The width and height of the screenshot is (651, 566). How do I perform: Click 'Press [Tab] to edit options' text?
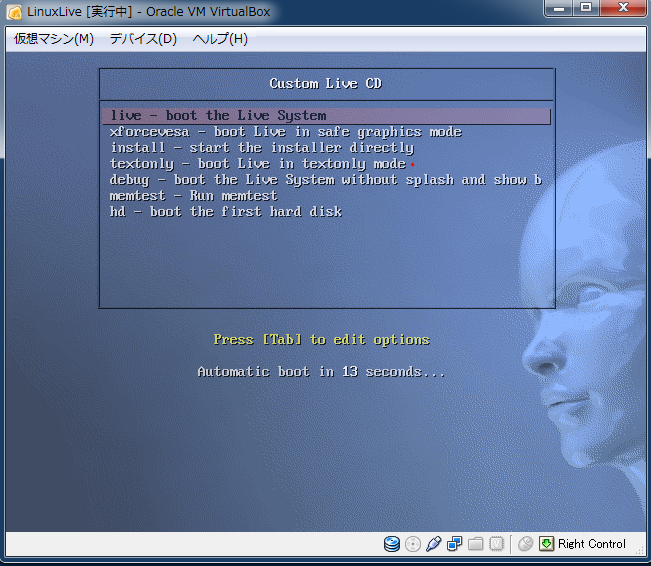point(322,340)
